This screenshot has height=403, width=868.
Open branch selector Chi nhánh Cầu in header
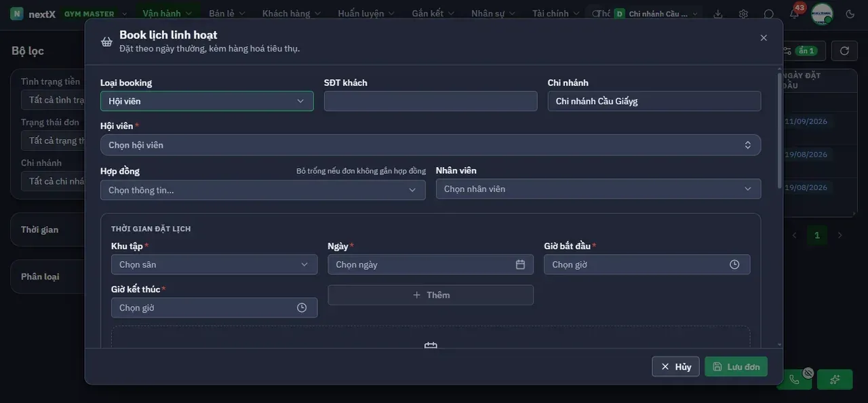656,14
